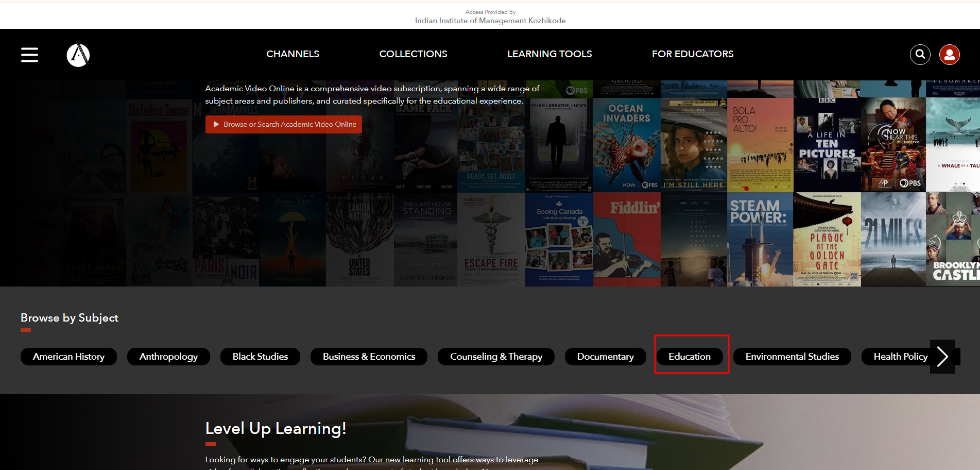Open the user account icon
Viewport: 980px width, 470px height.
click(x=949, y=55)
